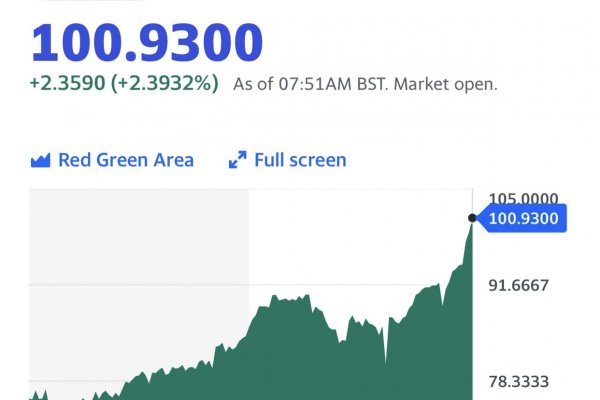Click the 78.3333 y-axis label
The width and height of the screenshot is (600, 400).
coord(519,381)
